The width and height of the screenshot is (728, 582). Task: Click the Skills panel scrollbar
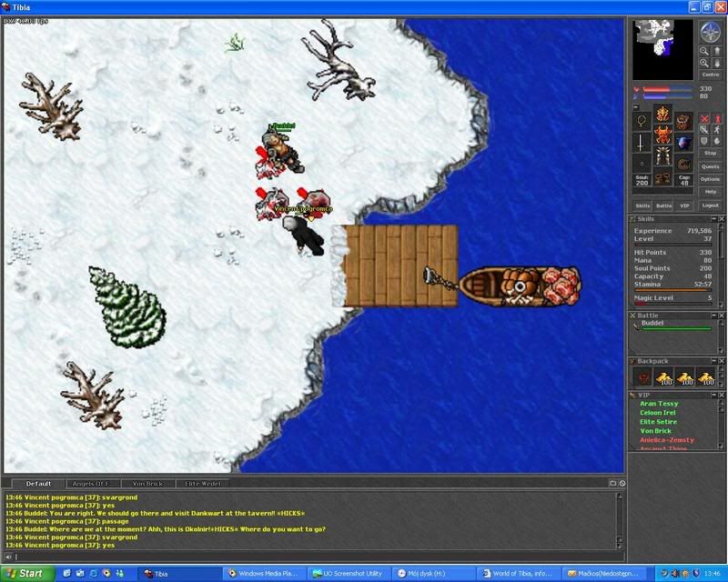click(721, 266)
